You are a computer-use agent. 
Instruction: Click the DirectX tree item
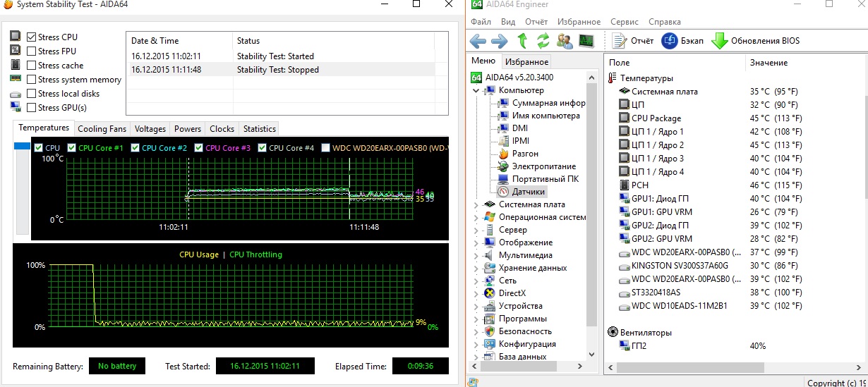(x=505, y=293)
